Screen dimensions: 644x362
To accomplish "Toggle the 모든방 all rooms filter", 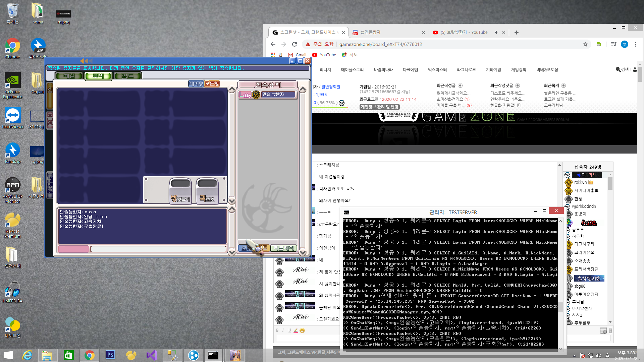I will click(212, 84).
